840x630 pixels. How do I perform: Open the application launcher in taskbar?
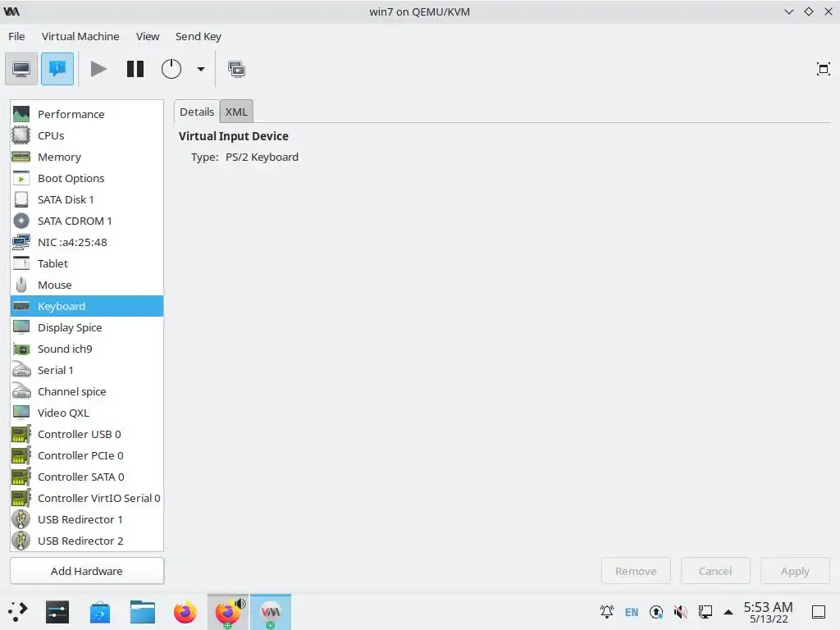point(17,612)
